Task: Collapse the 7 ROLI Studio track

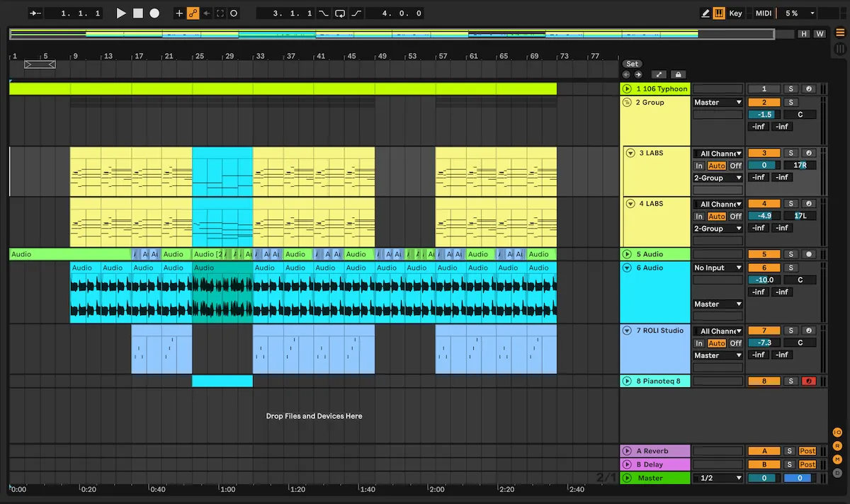Action: click(x=627, y=331)
